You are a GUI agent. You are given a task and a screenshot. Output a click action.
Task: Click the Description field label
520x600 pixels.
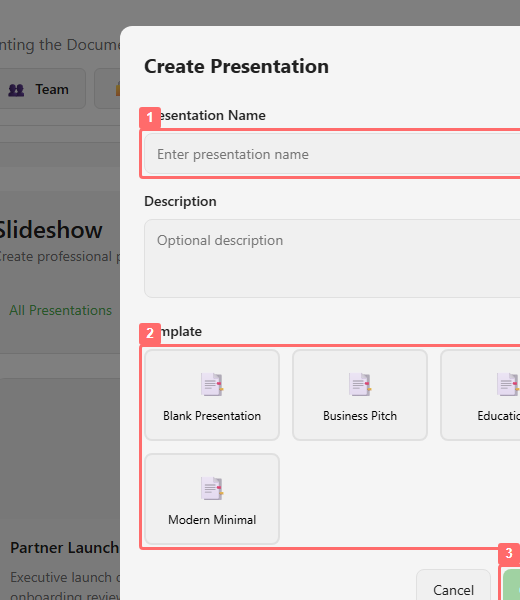(x=180, y=201)
